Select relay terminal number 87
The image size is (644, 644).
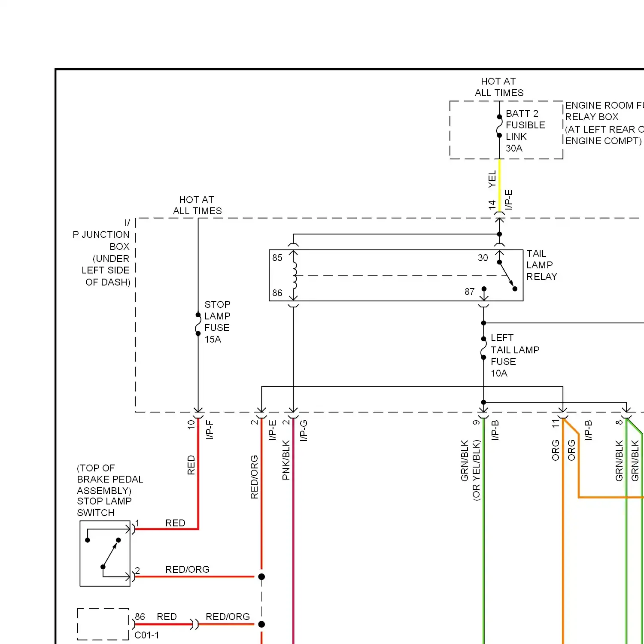470,292
